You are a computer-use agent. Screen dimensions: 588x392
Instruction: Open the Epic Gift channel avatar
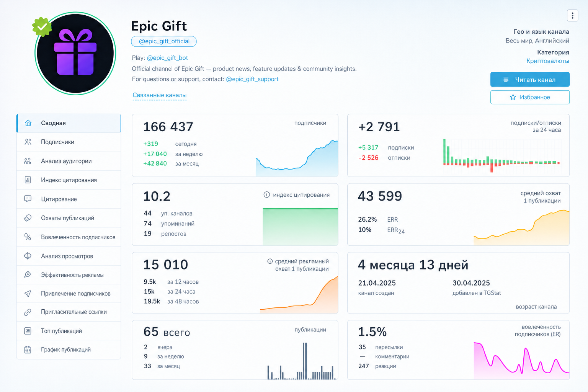click(75, 54)
